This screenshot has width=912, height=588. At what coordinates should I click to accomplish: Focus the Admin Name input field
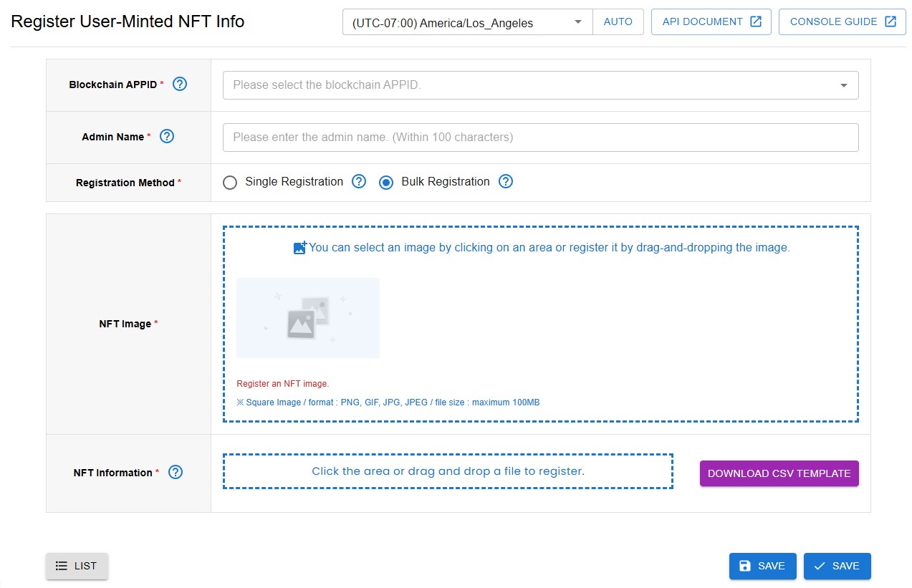[x=540, y=138]
